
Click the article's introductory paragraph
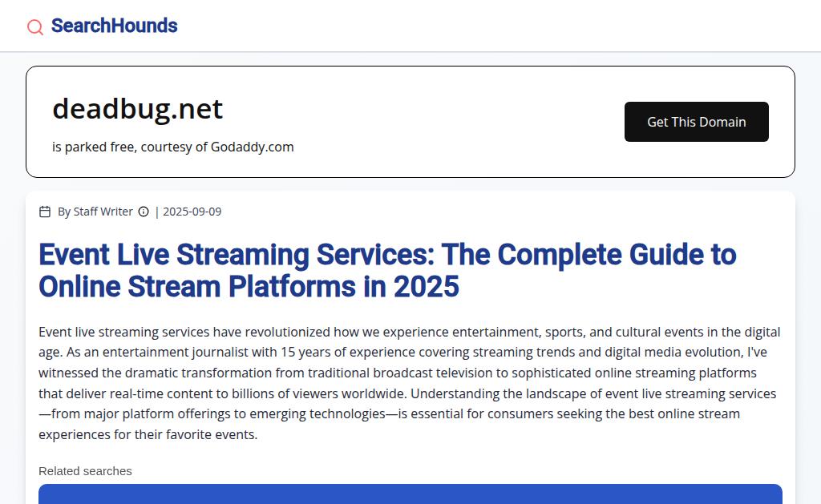coord(410,383)
